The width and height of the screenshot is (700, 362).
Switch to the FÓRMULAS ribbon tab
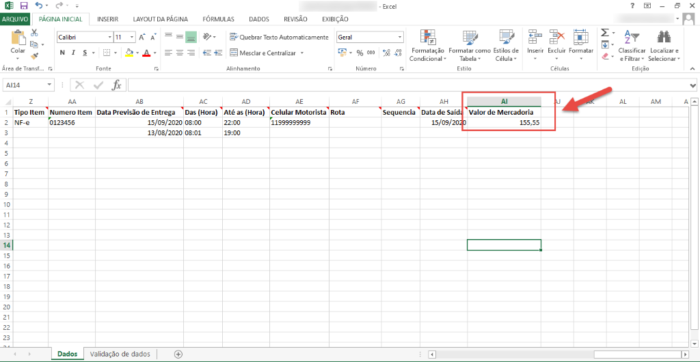218,19
